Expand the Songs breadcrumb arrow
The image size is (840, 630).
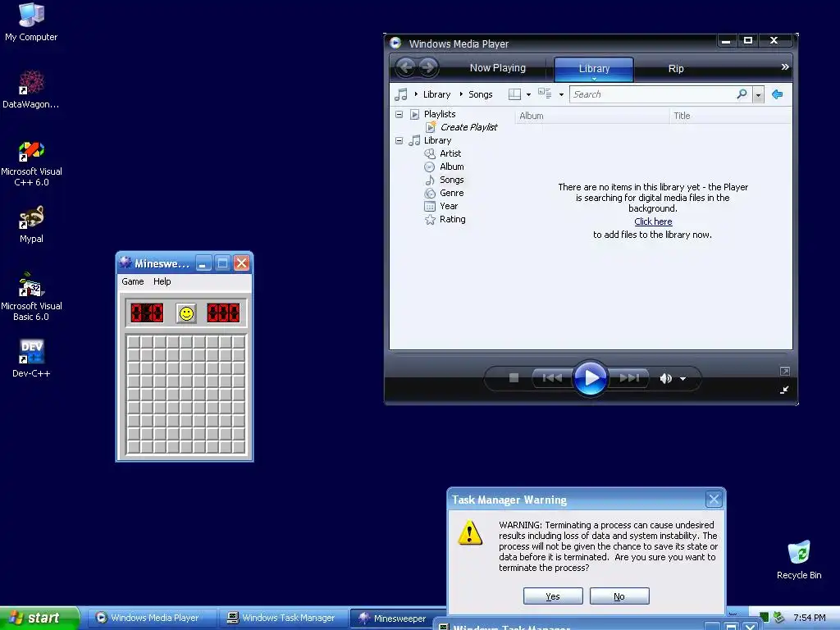[x=461, y=94]
